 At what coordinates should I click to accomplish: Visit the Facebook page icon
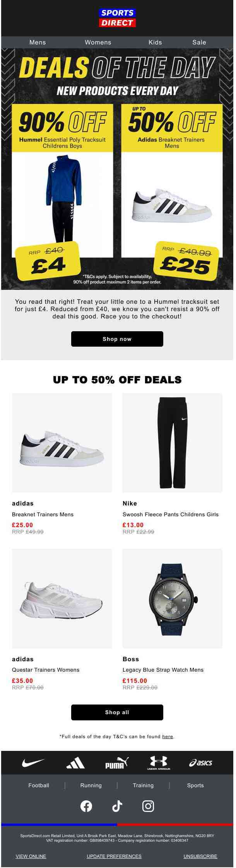86,806
